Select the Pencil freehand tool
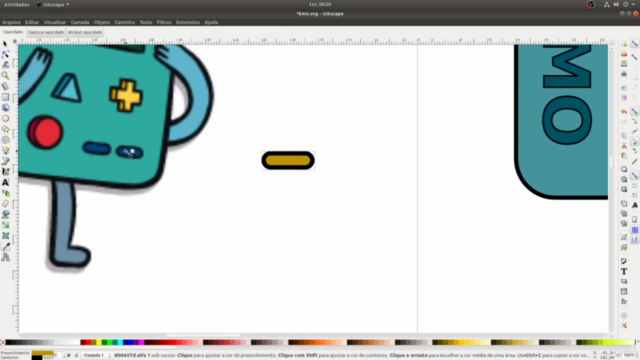Image resolution: width=640 pixels, height=360 pixels. [x=5, y=151]
